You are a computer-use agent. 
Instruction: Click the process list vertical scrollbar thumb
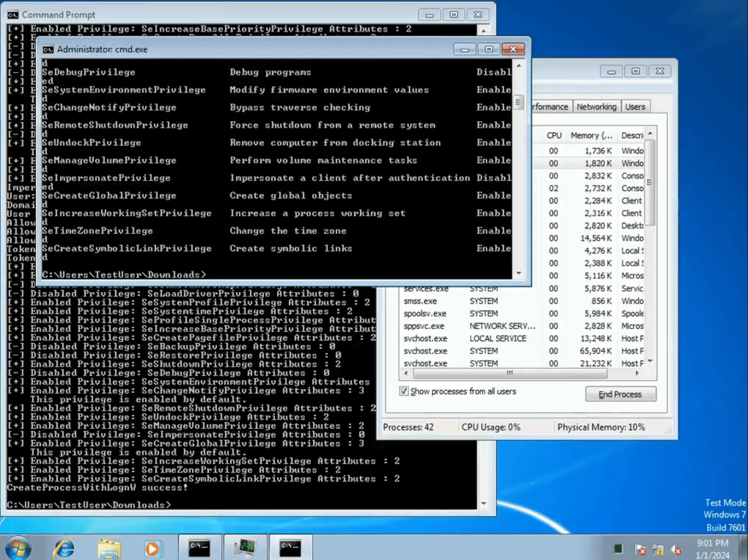tap(649, 183)
